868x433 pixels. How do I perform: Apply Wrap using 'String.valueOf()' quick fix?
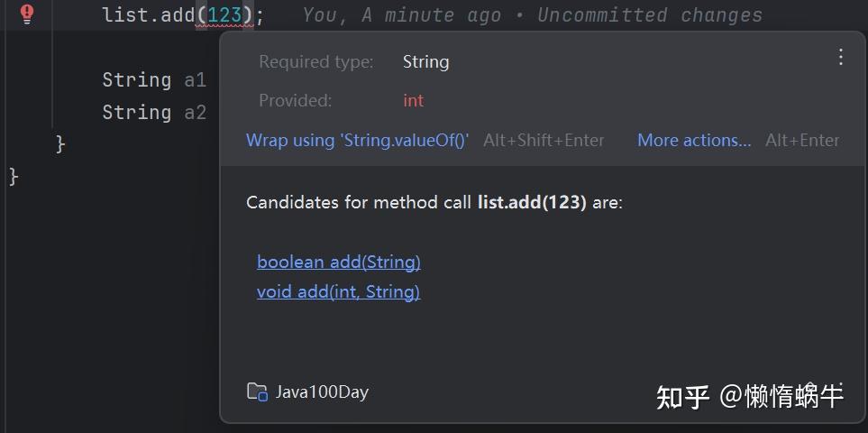[357, 140]
